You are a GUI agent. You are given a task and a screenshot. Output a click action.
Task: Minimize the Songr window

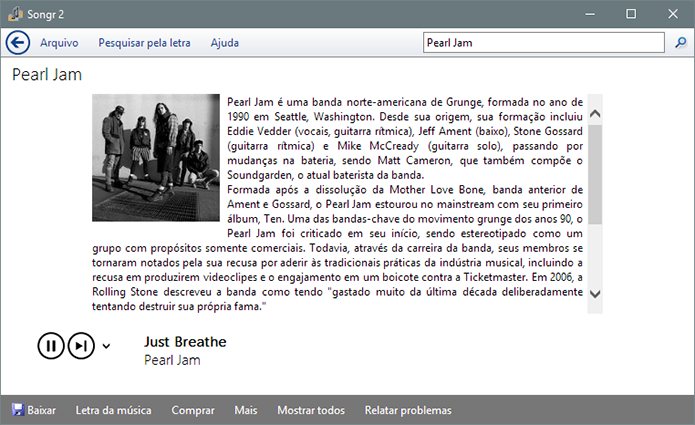click(x=590, y=14)
